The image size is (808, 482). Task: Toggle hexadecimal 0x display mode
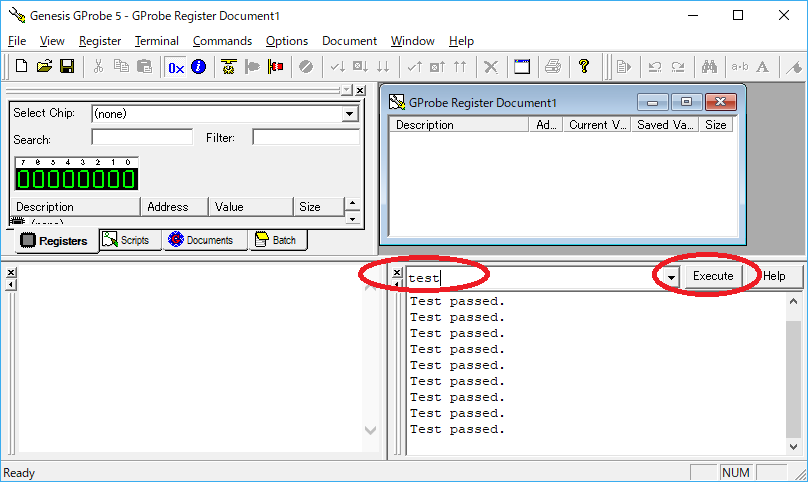(176, 67)
